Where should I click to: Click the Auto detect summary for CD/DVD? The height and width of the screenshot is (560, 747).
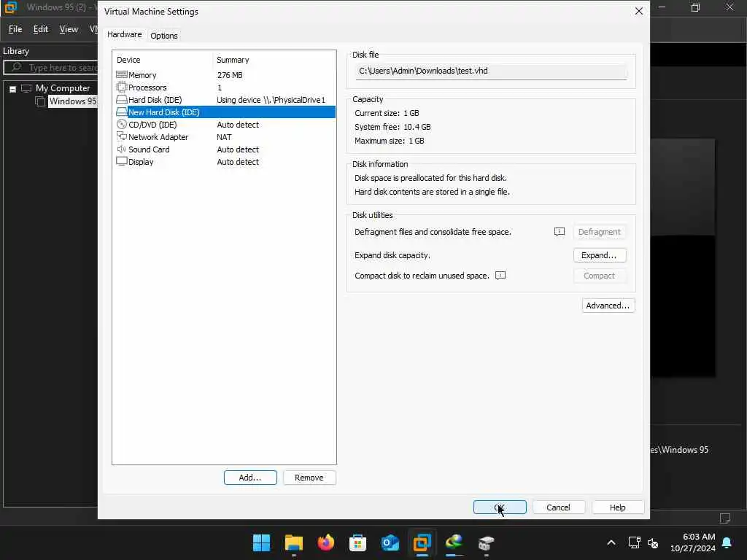(238, 125)
